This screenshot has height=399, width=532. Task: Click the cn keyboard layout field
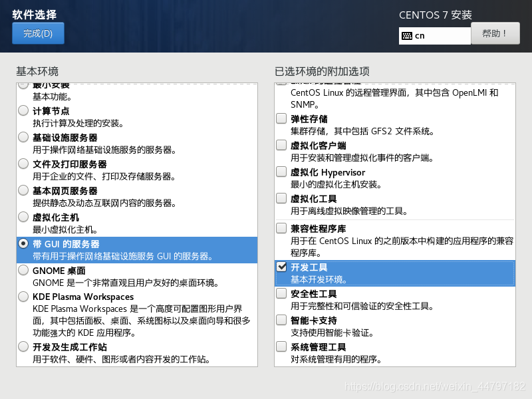(435, 36)
